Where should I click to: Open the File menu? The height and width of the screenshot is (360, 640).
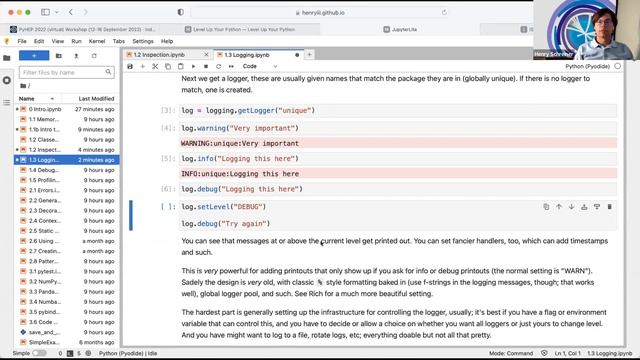click(22, 41)
